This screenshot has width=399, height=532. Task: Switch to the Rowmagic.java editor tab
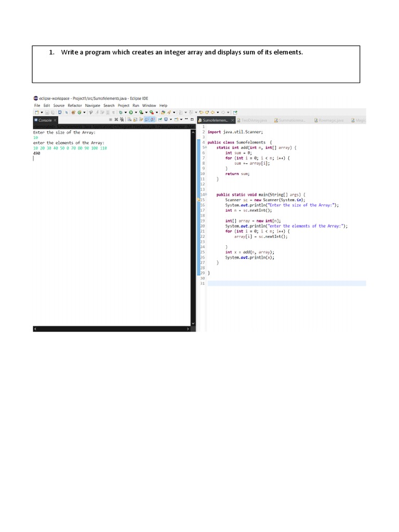tap(330, 120)
